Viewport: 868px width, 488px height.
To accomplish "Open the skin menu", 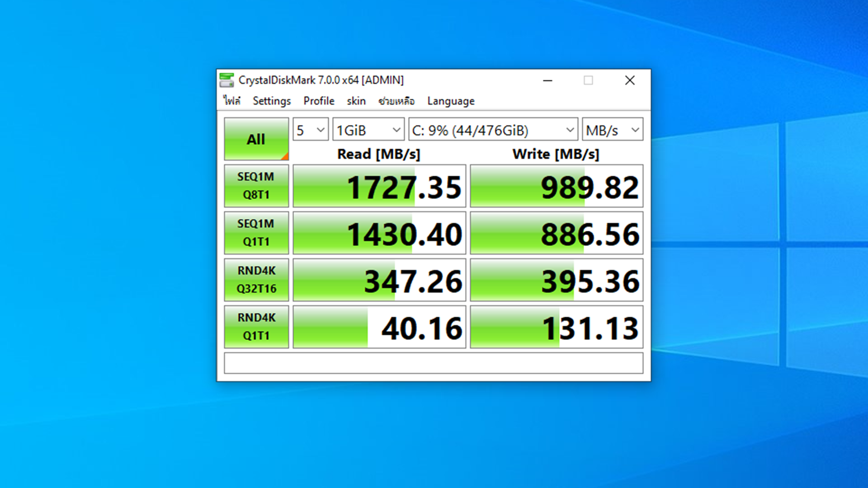I will [x=356, y=101].
